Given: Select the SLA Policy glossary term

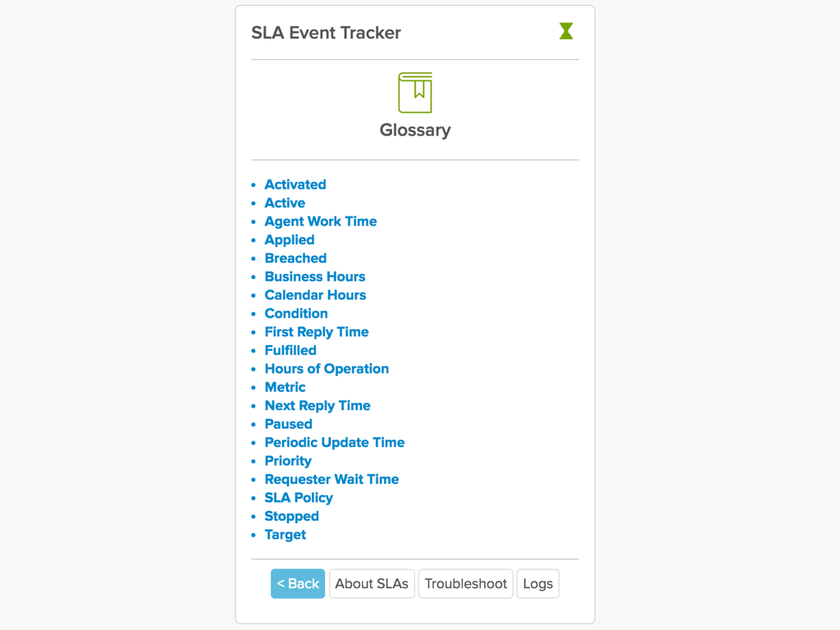Looking at the screenshot, I should click(299, 498).
